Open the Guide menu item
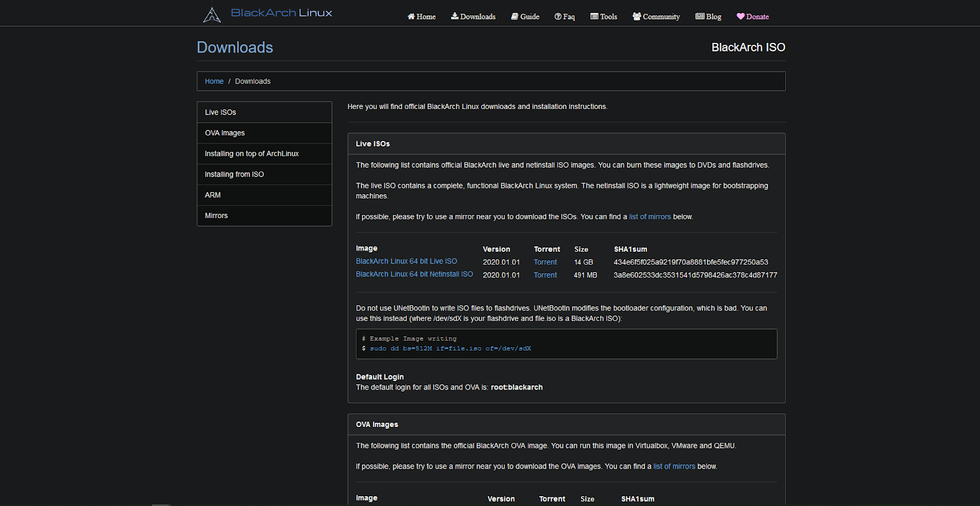 pyautogui.click(x=526, y=17)
